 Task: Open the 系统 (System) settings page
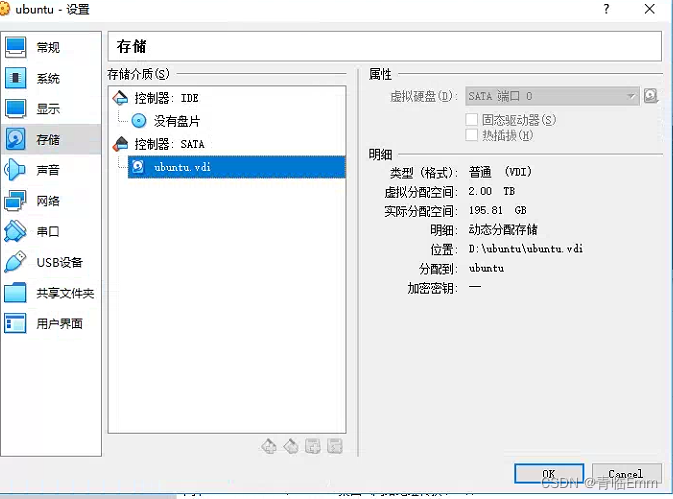tap(51, 78)
